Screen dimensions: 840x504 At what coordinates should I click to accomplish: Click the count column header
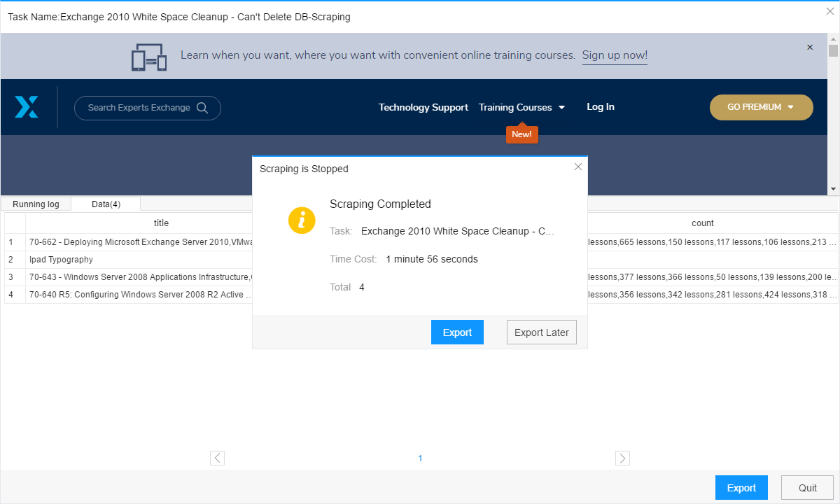[702, 223]
